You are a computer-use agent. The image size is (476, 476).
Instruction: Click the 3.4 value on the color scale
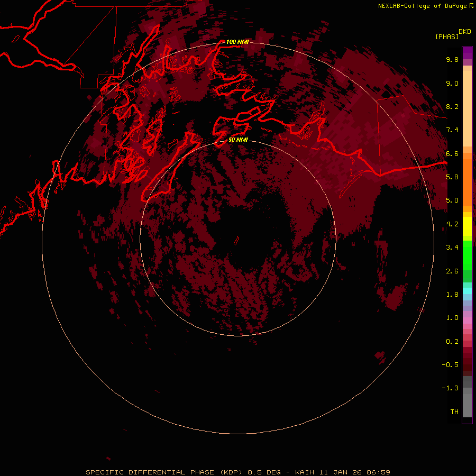tap(452, 248)
